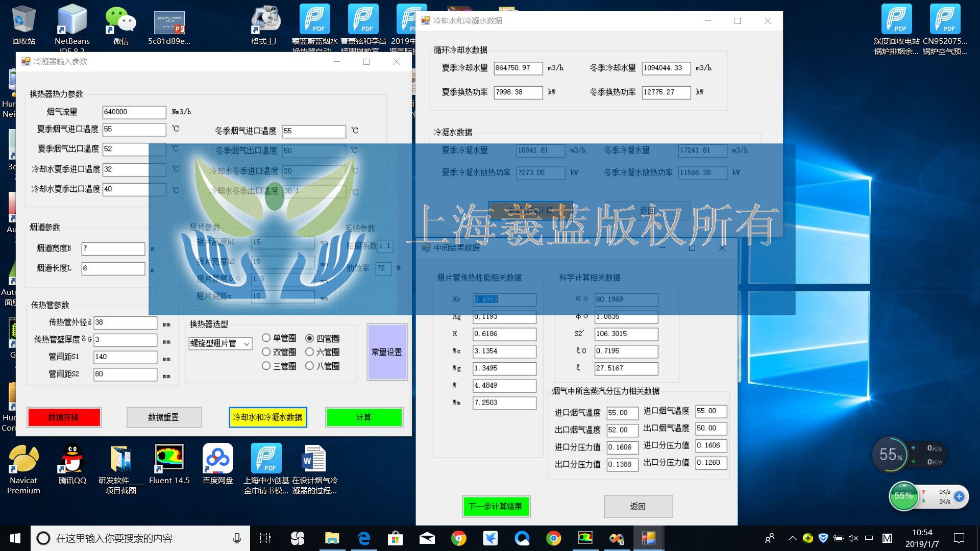Click the green 55% speed ball widget
Viewport: 980px width, 551px height.
(x=903, y=496)
